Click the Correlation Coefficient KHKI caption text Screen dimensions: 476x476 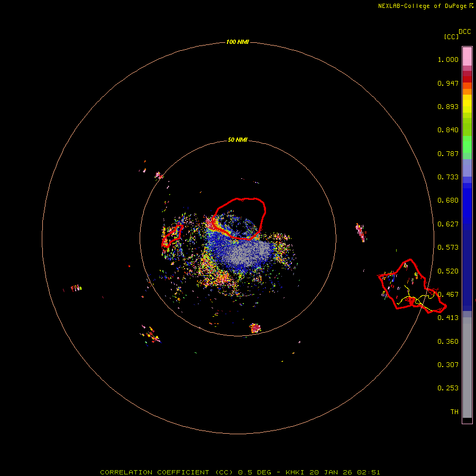click(x=240, y=472)
